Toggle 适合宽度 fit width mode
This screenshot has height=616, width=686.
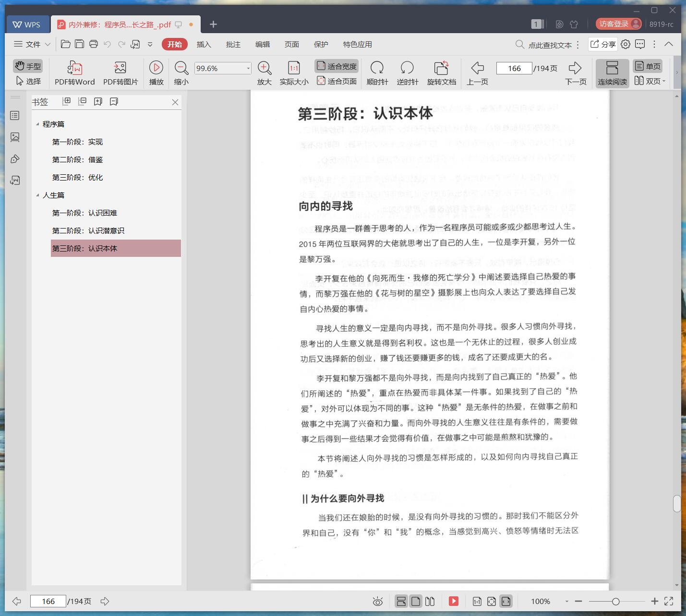point(337,66)
